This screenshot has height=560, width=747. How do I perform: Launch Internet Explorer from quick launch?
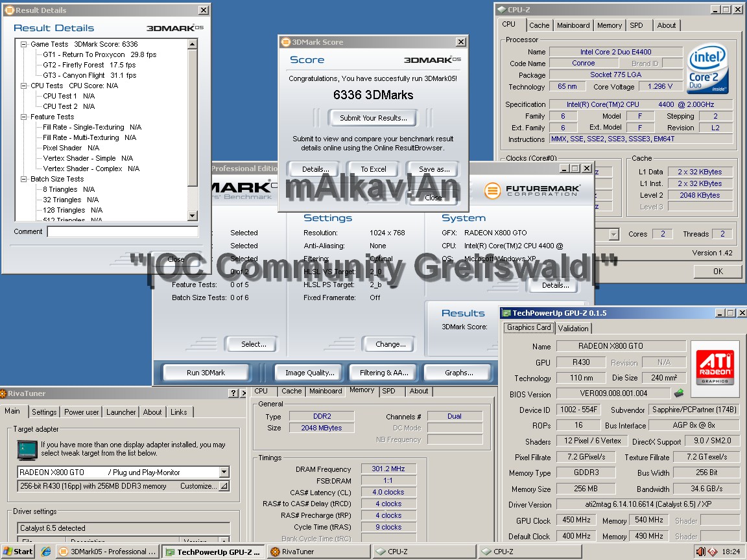tap(46, 552)
